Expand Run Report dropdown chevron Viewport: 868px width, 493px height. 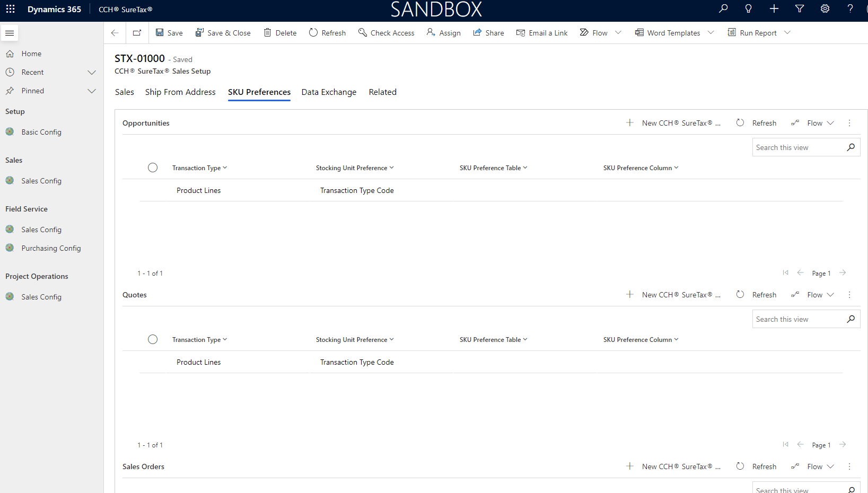click(x=787, y=33)
